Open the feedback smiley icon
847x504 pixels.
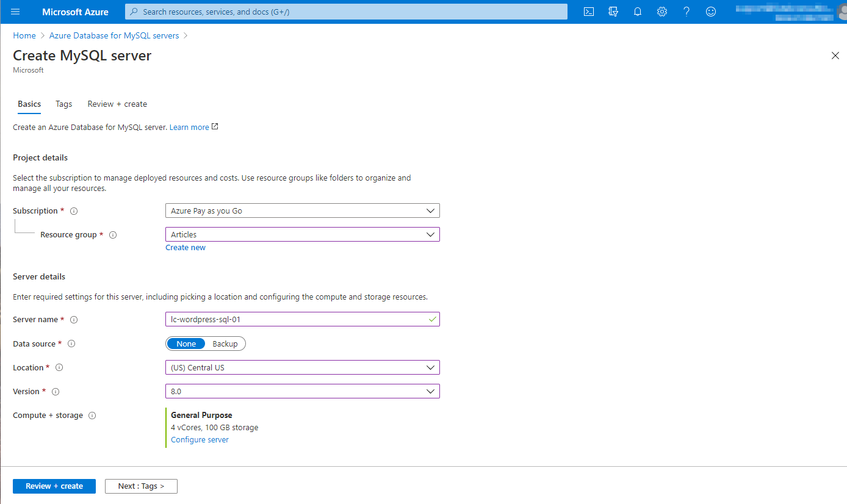point(711,12)
